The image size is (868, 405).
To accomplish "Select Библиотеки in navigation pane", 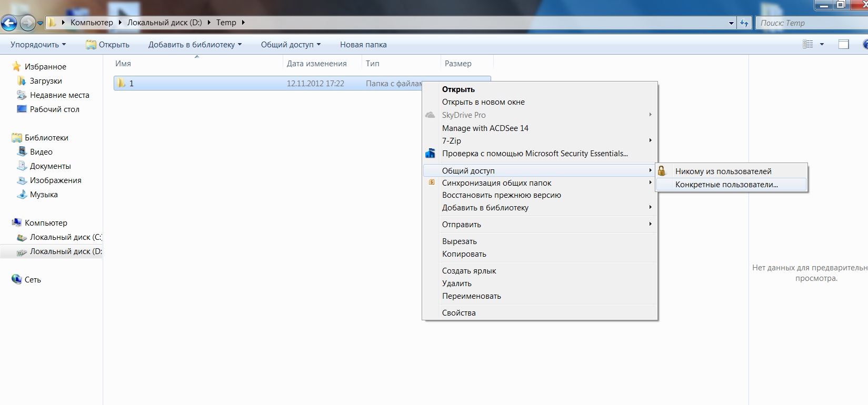I will tap(46, 138).
